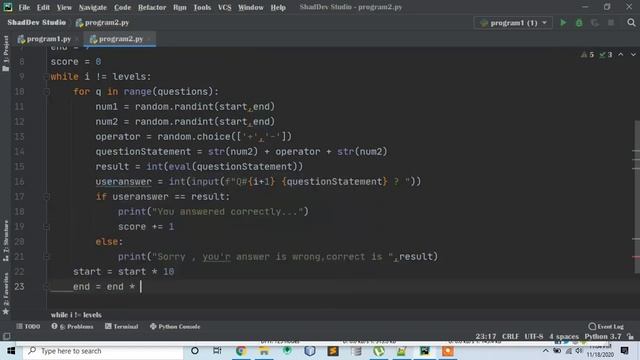Open the Favorites tool window sidebar tab
This screenshot has width=640, height=360.
pyautogui.click(x=6, y=294)
